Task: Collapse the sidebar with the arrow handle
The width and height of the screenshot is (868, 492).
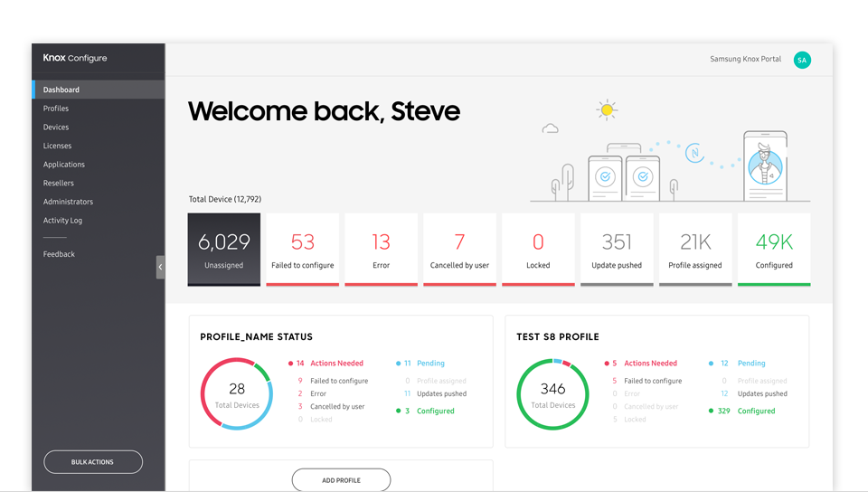Action: pos(161,268)
